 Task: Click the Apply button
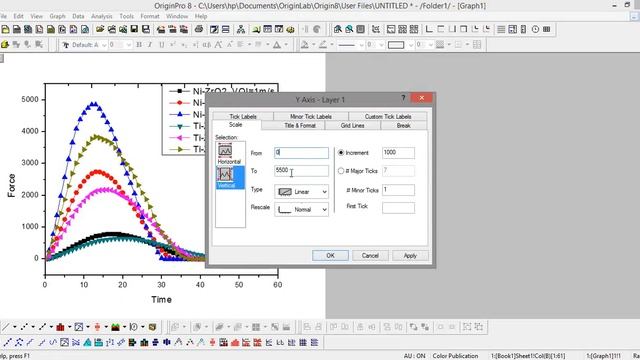click(x=410, y=256)
